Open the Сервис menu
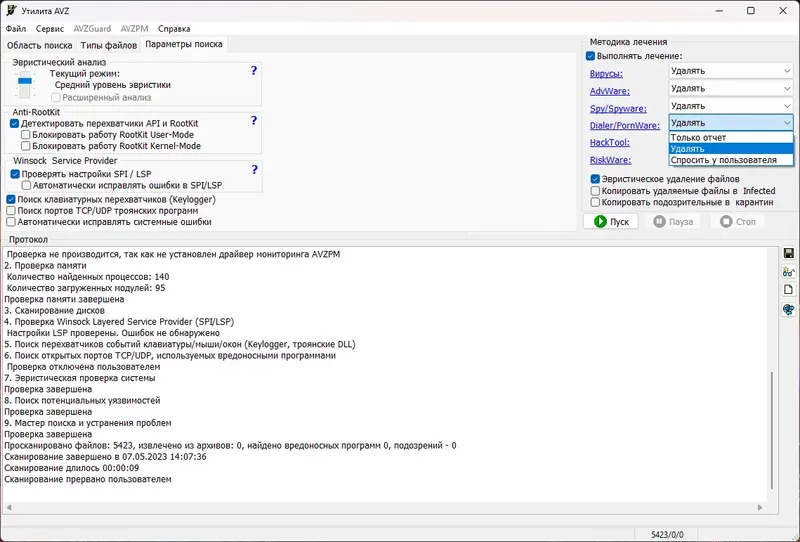This screenshot has height=542, width=800. [x=49, y=29]
